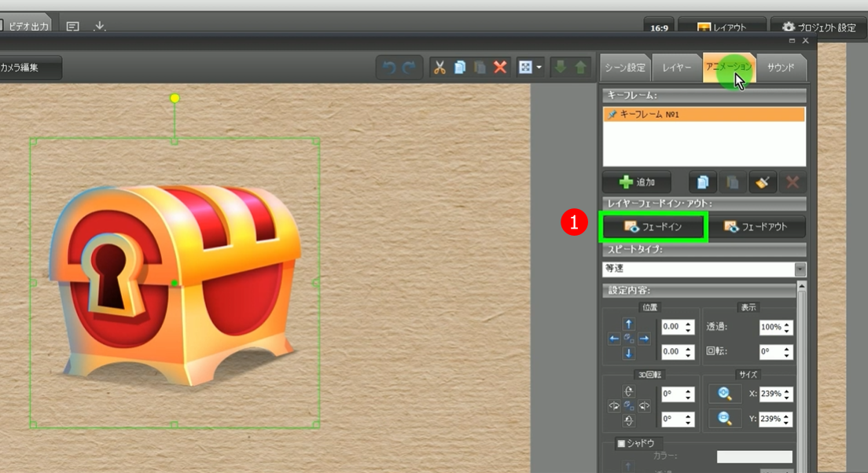Click the フェードアウト button
Screen dimensions: 868x473
757,227
